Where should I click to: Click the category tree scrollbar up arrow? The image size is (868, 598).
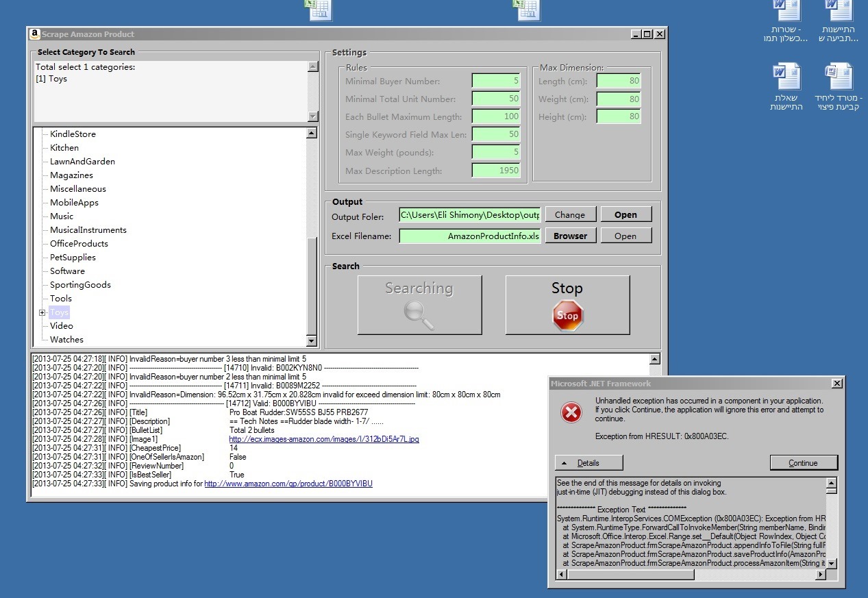tap(312, 134)
